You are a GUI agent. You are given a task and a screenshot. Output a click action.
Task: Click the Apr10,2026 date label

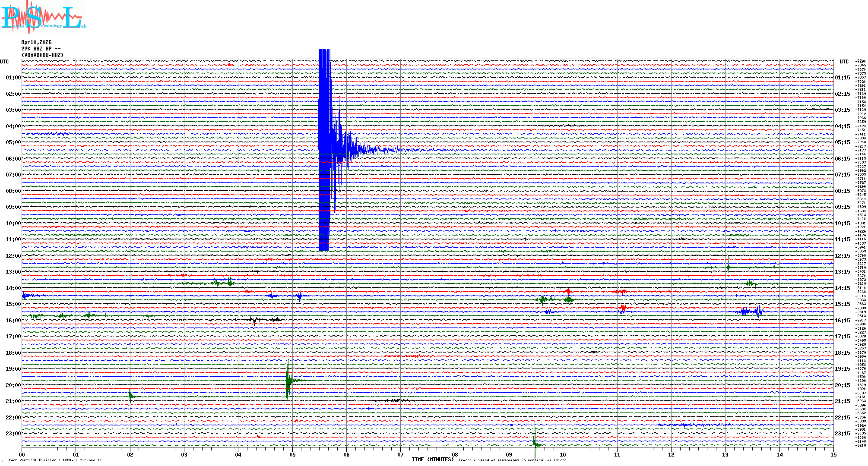36,42
